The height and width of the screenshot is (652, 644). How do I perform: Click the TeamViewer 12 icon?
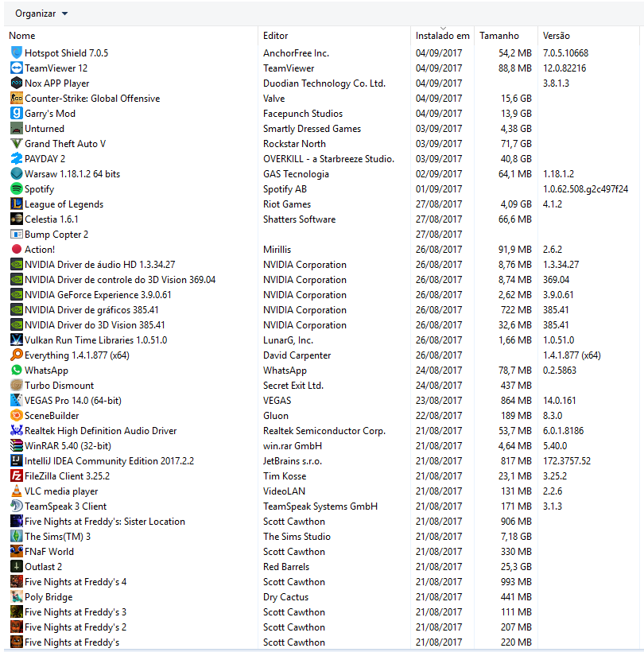(x=16, y=68)
